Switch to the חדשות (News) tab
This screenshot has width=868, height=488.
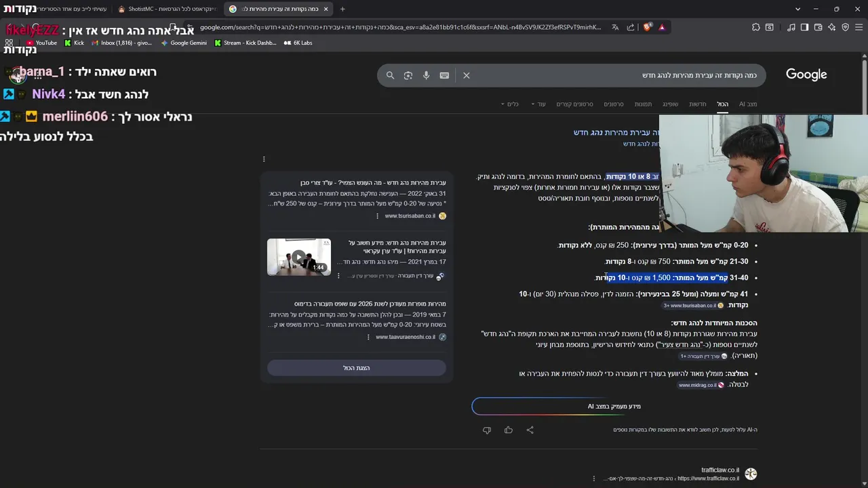point(698,104)
